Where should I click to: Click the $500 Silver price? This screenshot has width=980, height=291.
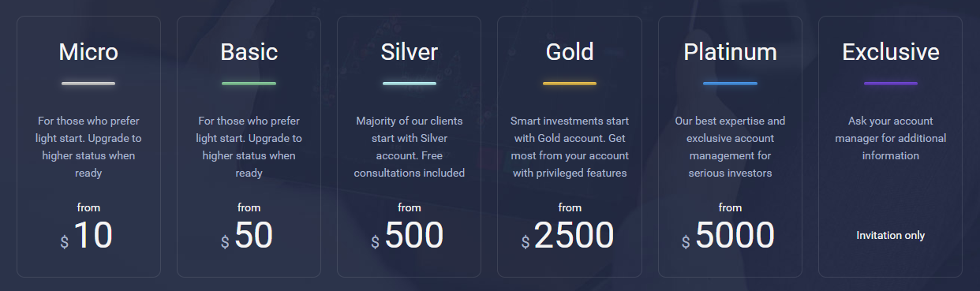coord(407,236)
